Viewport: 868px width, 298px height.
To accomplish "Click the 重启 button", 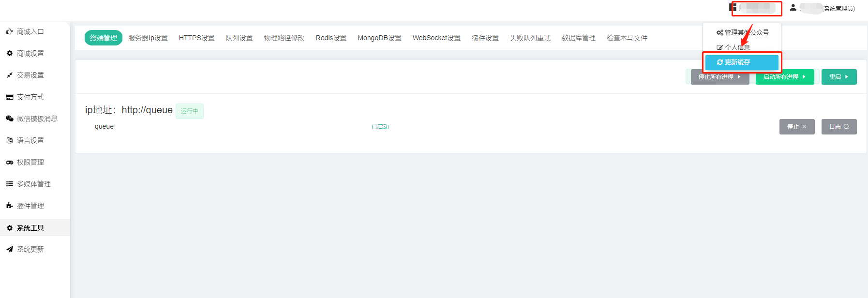I will tap(839, 77).
